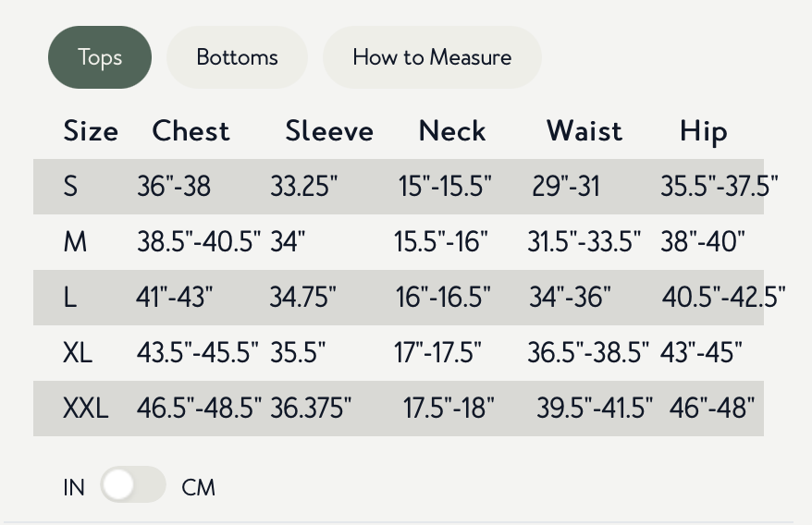Click the XXL sleeve value 36.375"
Viewport: 812px width, 525px height.
coord(311,408)
